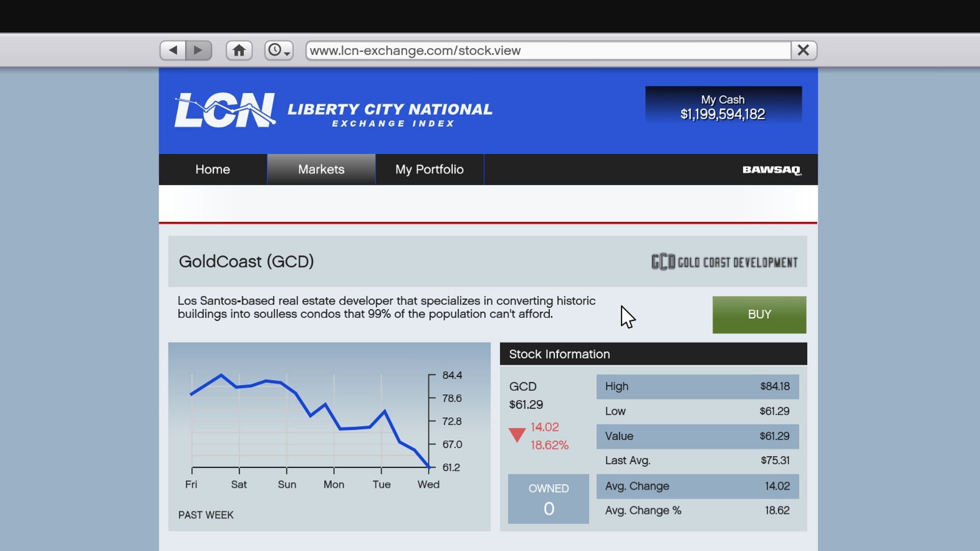Click the Wed label on the chart axis
The height and width of the screenshot is (551, 980).
428,485
